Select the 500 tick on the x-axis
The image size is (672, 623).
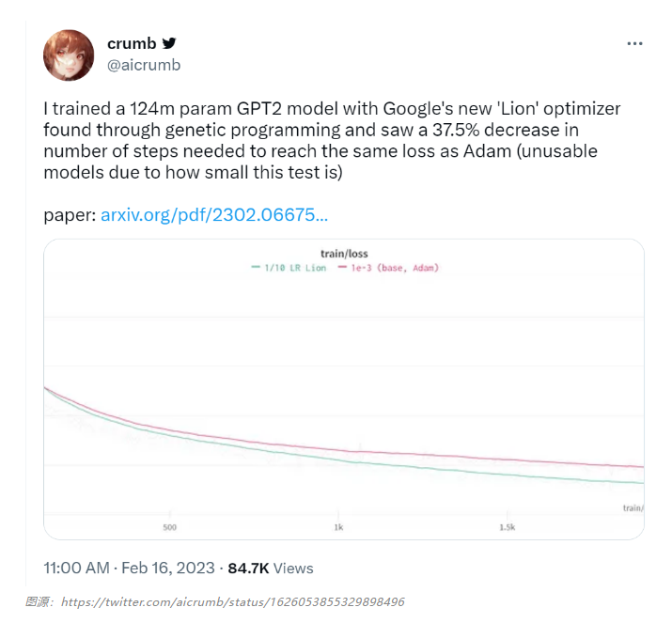click(169, 527)
